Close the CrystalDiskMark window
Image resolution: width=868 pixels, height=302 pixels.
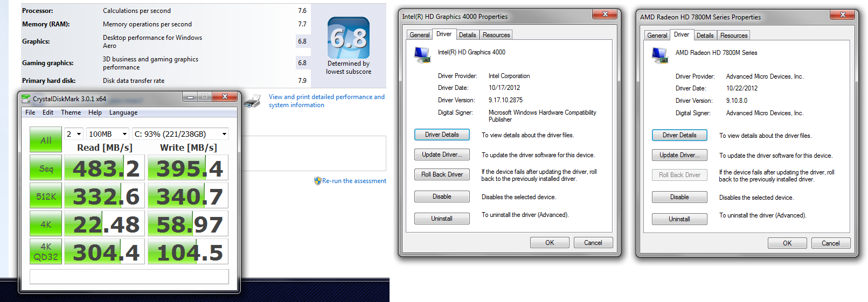coord(224,97)
